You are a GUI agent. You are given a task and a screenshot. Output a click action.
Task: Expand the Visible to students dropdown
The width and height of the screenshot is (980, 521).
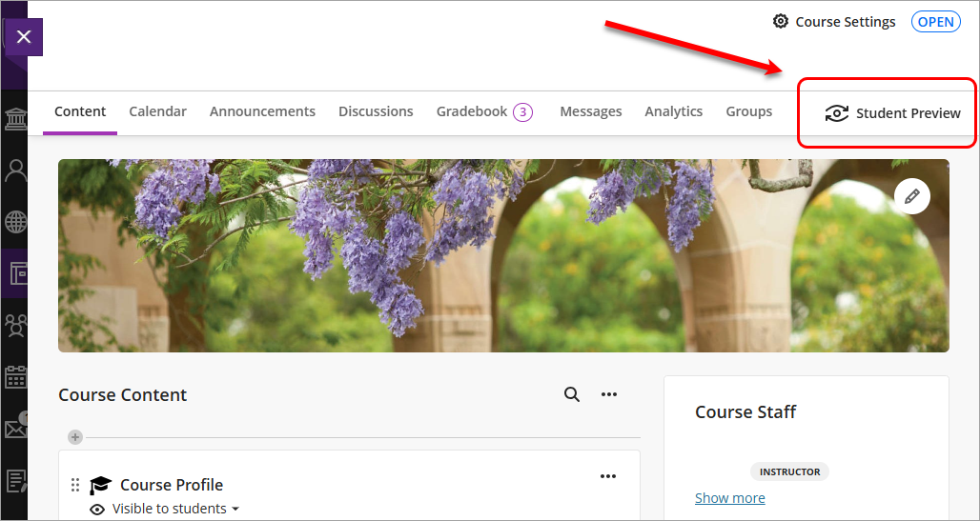tap(175, 510)
